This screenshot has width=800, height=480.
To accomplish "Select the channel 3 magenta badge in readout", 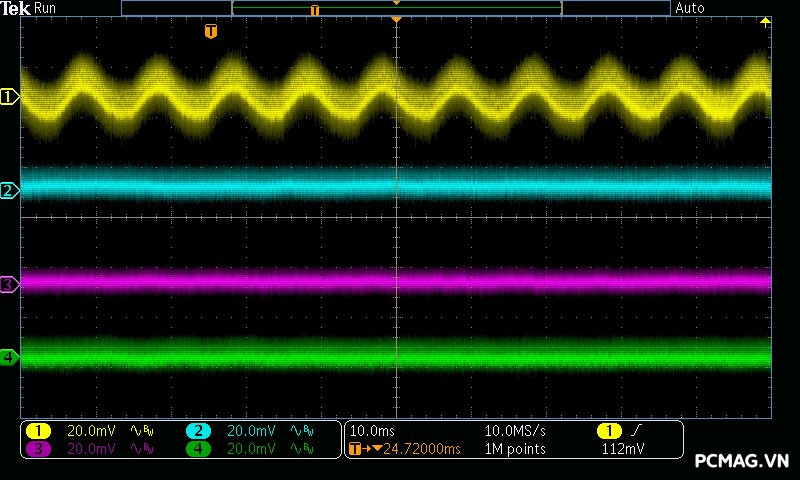I will [38, 449].
